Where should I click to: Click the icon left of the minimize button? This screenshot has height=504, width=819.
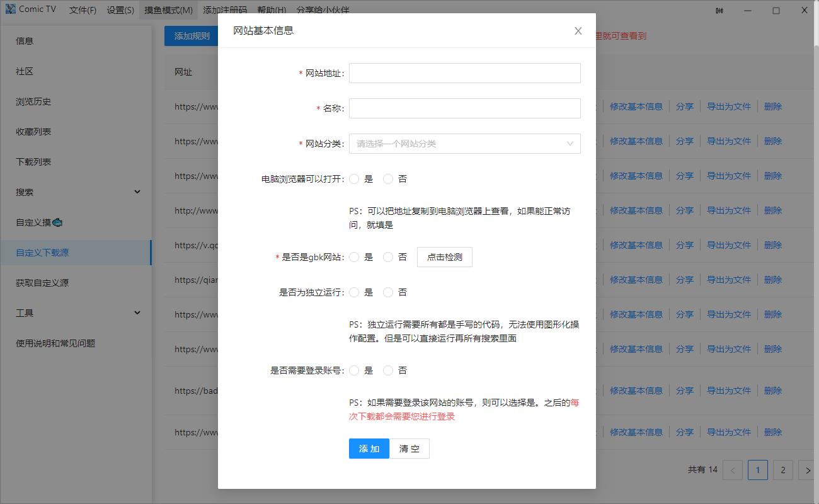pos(719,10)
